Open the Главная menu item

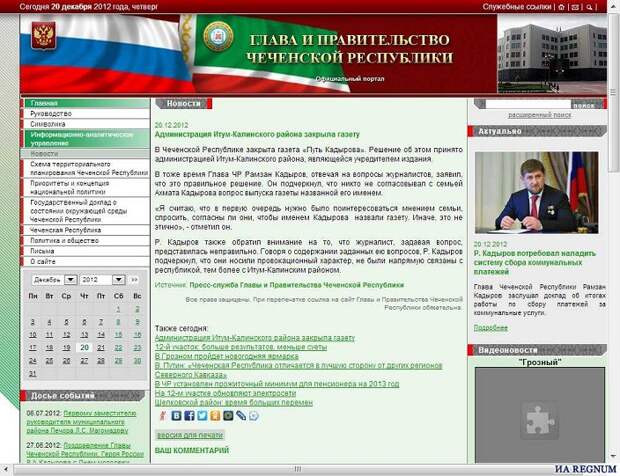pos(87,103)
